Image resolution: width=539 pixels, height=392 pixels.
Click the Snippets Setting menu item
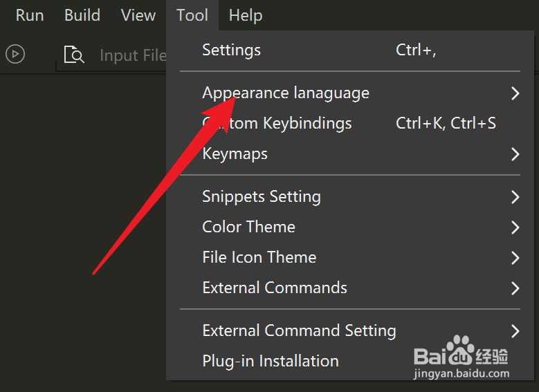pos(262,197)
